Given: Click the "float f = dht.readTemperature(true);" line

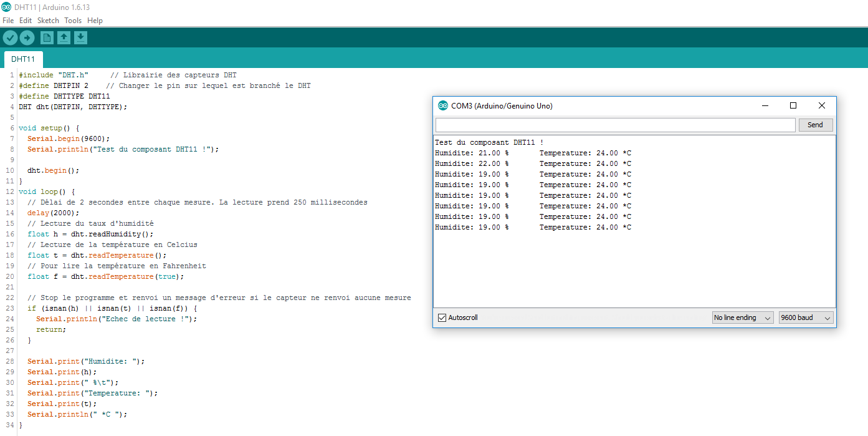Looking at the screenshot, I should click(x=106, y=276).
